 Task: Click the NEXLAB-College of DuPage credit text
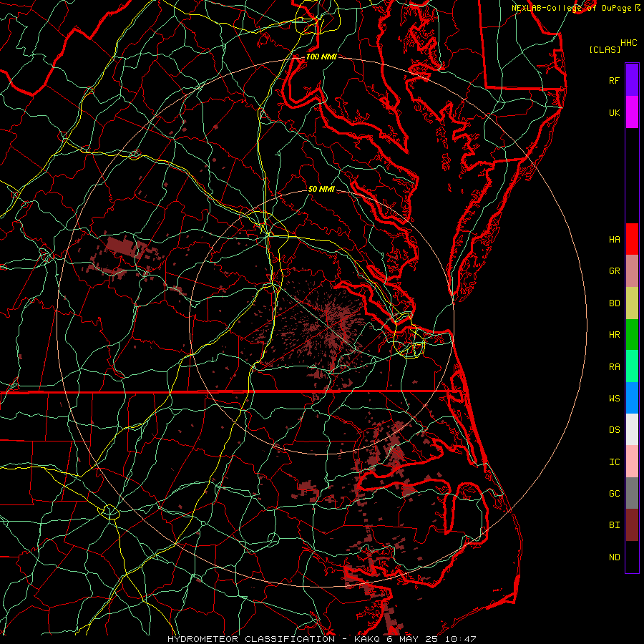[x=571, y=8]
